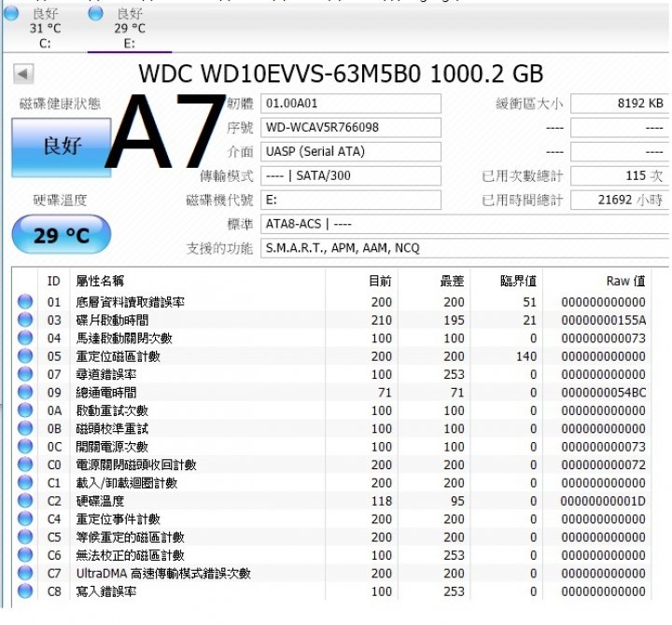Select the 尋道錯誤率 attribute row
The image size is (672, 625).
coord(331,374)
